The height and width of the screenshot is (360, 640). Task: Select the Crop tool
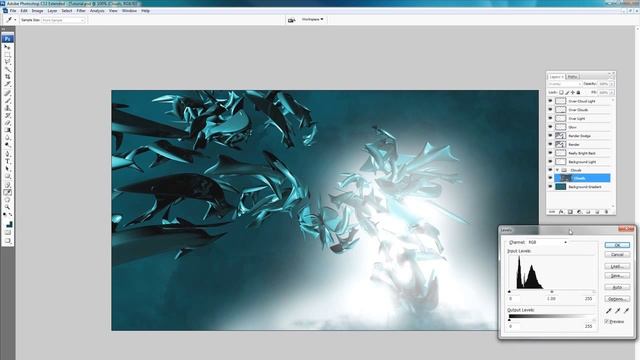pyautogui.click(x=7, y=76)
